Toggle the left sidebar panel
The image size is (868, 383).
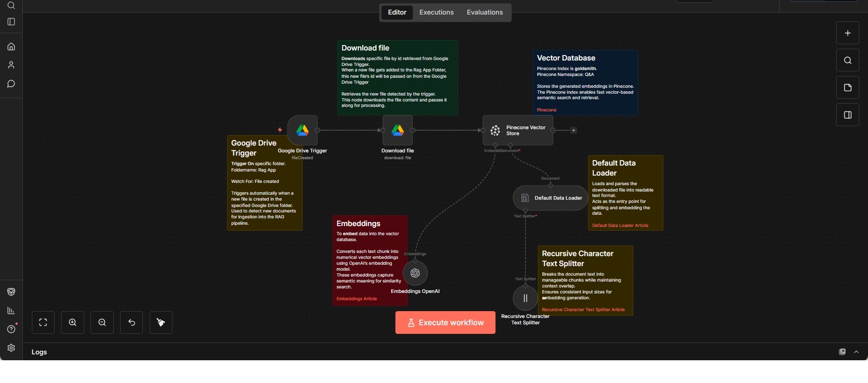coord(11,22)
